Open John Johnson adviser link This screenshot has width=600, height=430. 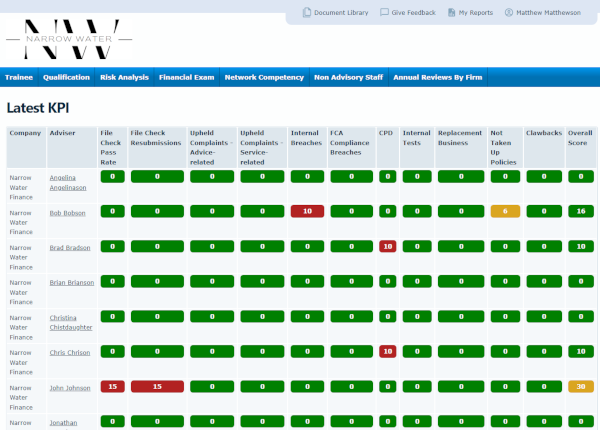click(x=70, y=388)
